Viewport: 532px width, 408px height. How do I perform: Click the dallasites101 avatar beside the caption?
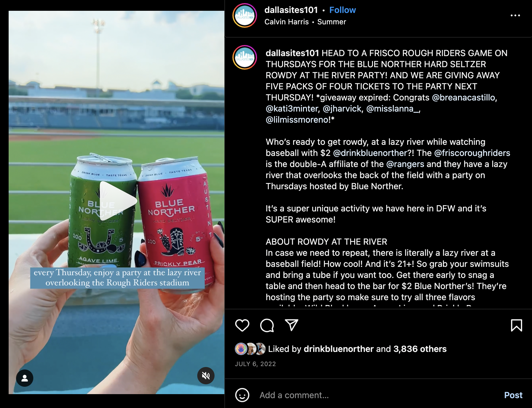pos(245,57)
